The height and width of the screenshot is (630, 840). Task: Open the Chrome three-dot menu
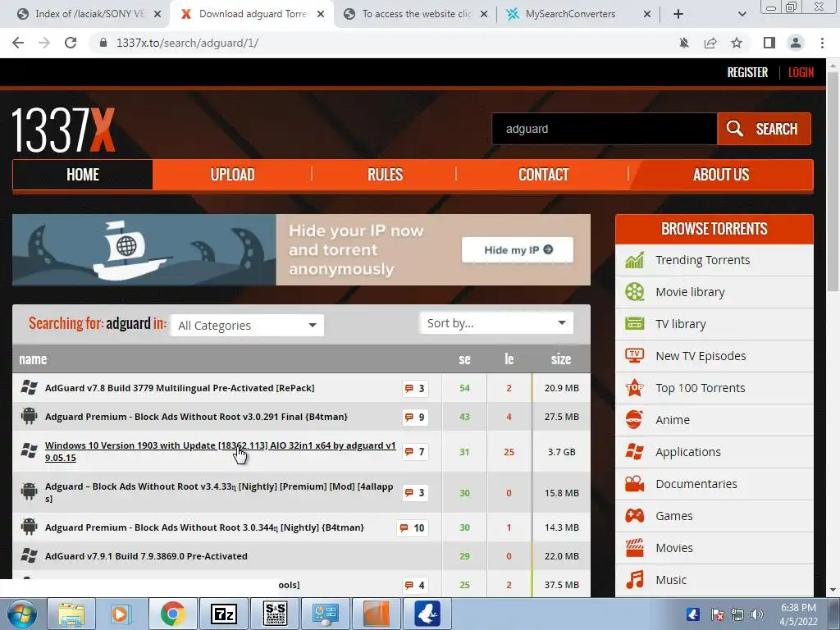[822, 43]
